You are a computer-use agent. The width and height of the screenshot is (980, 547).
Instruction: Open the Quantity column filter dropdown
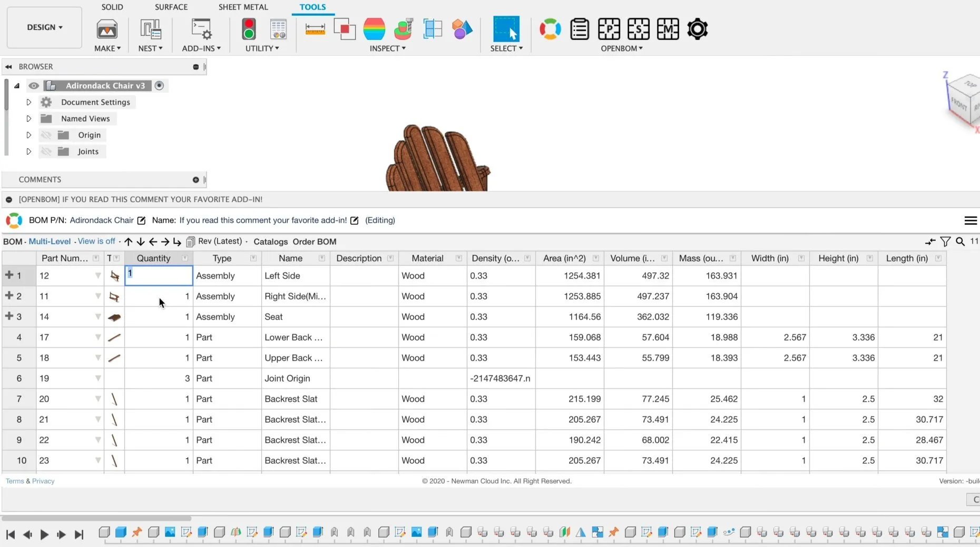click(185, 258)
